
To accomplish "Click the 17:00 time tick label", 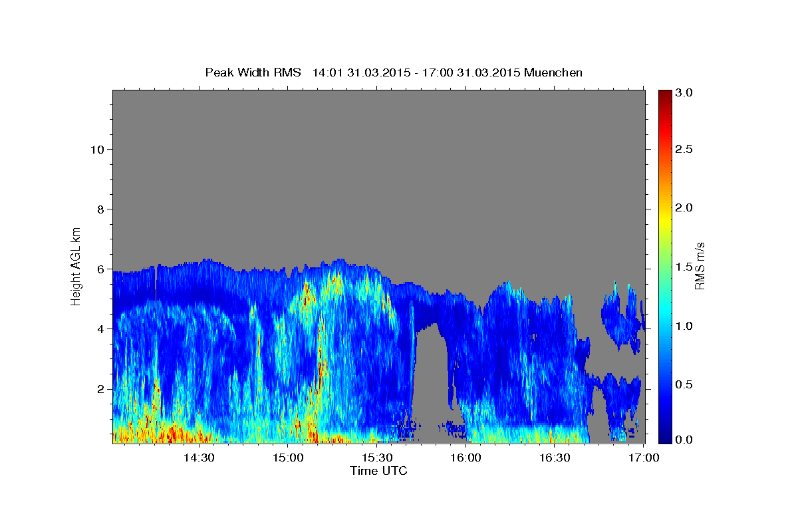I will [644, 458].
